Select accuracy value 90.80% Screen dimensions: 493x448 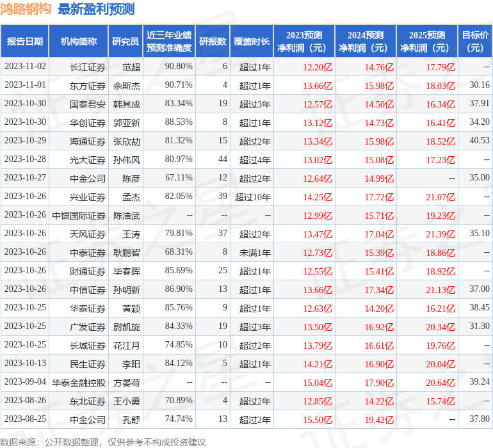(x=179, y=67)
